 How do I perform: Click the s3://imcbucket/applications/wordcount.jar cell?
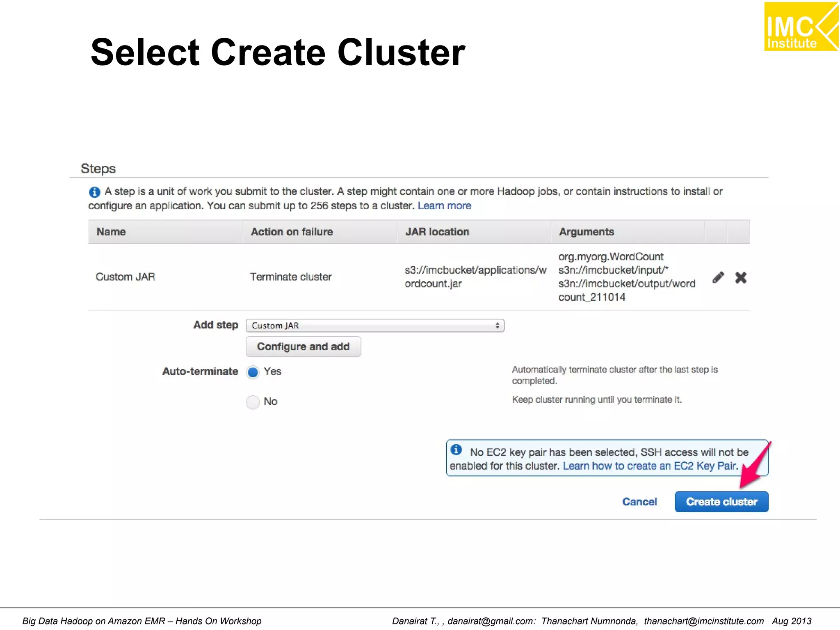[475, 277]
